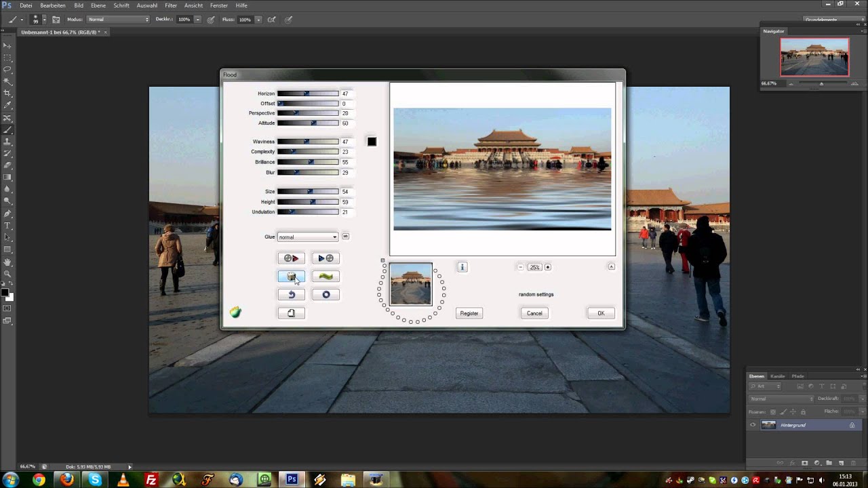The width and height of the screenshot is (868, 488).
Task: Open layer blend mode Normal dropdown
Action: (781, 399)
